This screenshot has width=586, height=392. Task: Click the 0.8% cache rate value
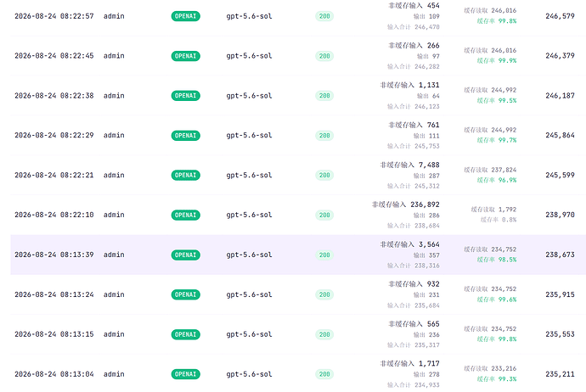tap(509, 220)
